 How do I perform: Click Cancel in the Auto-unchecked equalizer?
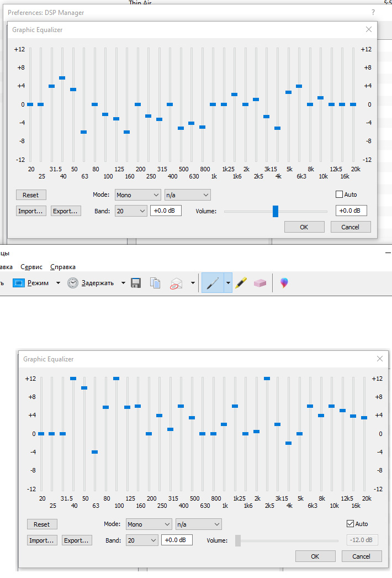pyautogui.click(x=351, y=227)
